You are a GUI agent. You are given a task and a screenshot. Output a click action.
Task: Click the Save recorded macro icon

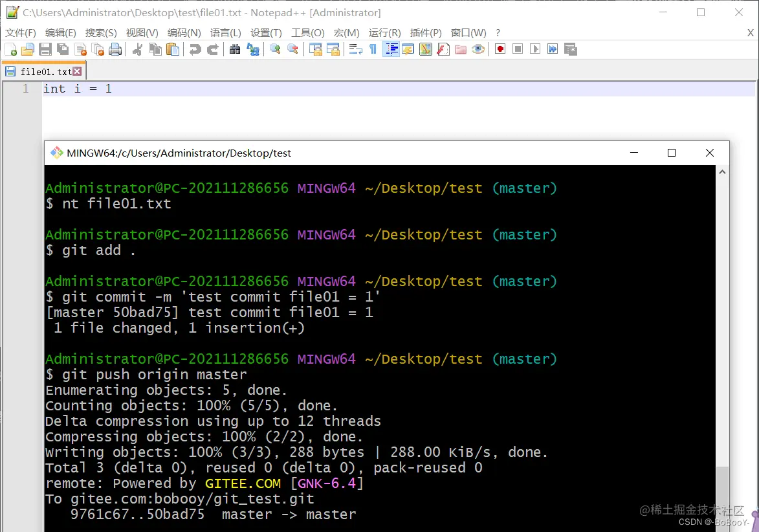pos(570,49)
